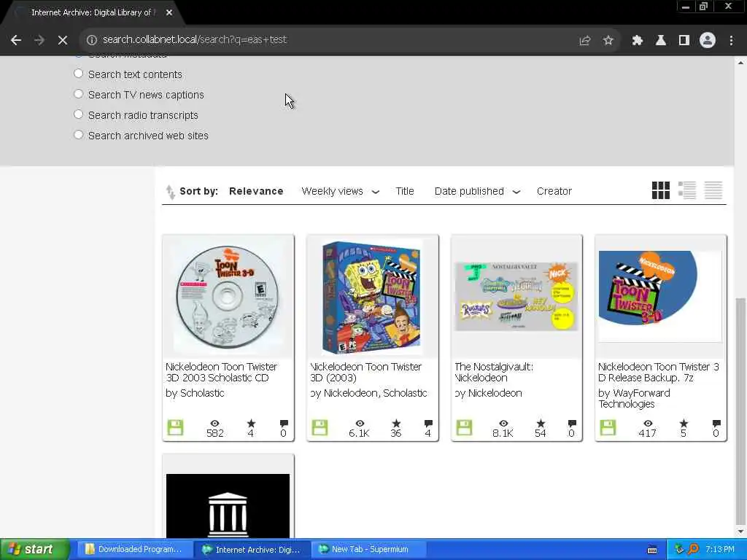Open the profile avatar menu
The image size is (747, 560).
tap(708, 40)
